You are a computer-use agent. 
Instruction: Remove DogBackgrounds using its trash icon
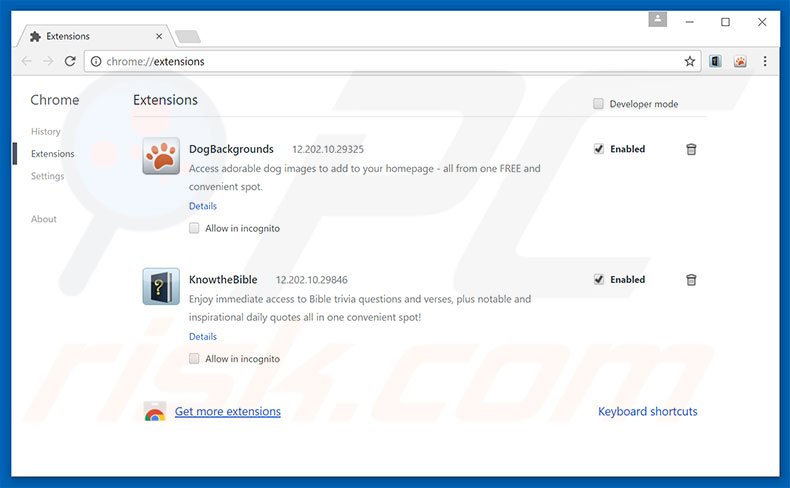(x=691, y=149)
